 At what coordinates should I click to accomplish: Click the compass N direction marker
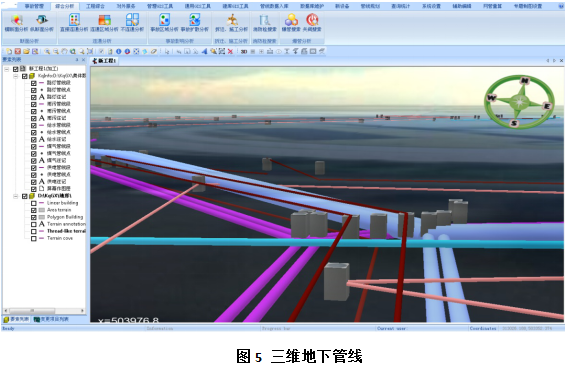(x=525, y=80)
